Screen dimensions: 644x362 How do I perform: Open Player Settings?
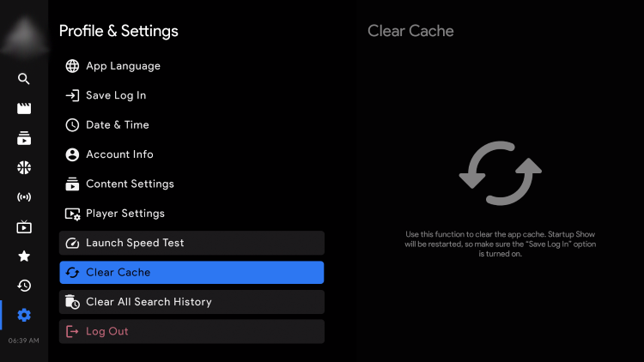tap(125, 214)
